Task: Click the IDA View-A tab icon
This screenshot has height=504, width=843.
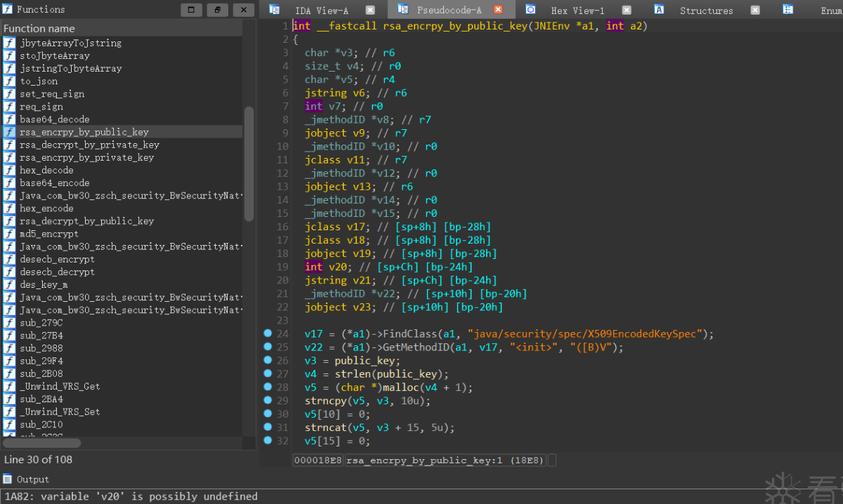Action: pyautogui.click(x=275, y=10)
